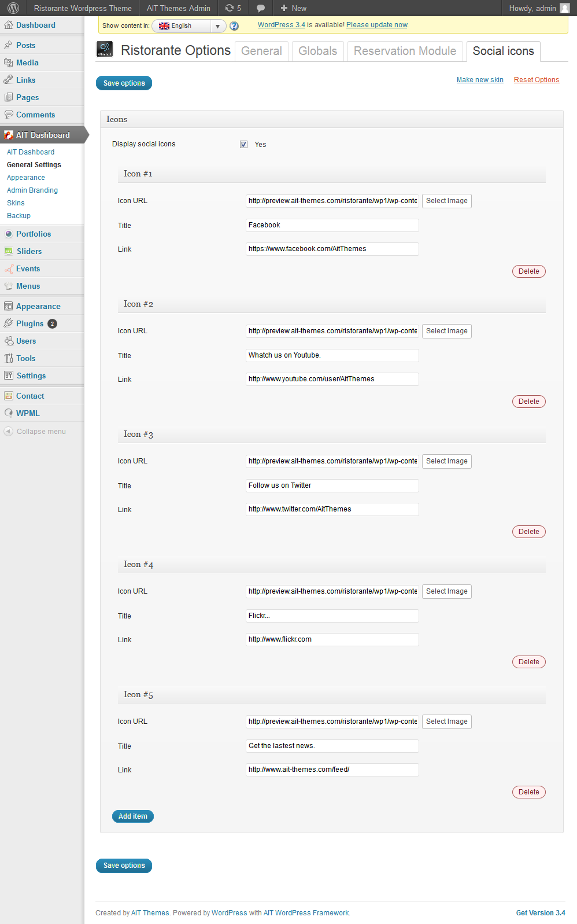The width and height of the screenshot is (577, 924).
Task: Open the Sliders section in sidebar
Action: pyautogui.click(x=29, y=251)
